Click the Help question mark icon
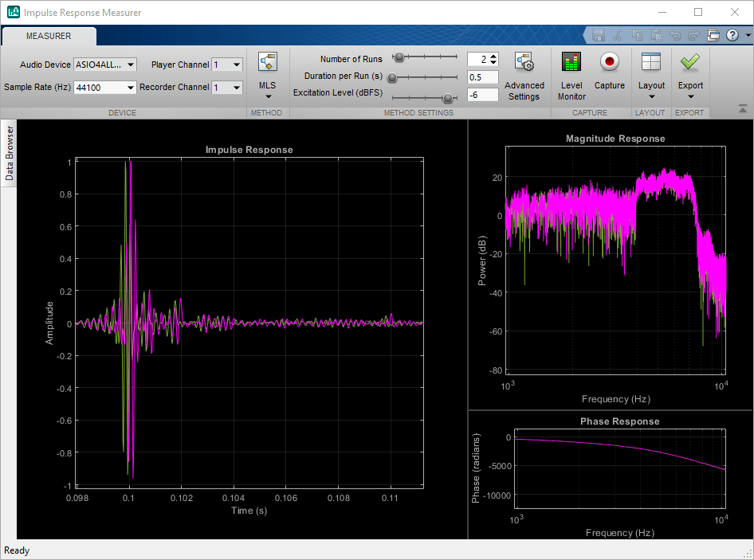Image resolution: width=754 pixels, height=560 pixels. tap(732, 35)
